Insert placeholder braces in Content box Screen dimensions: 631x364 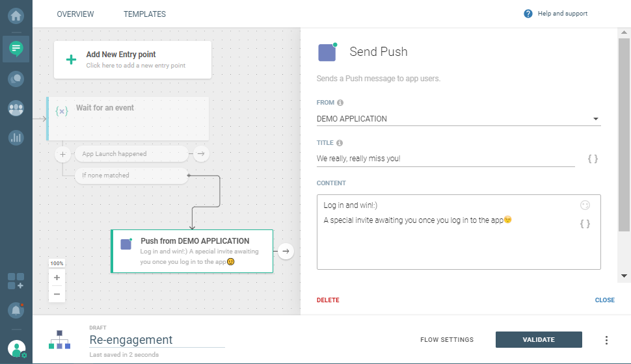click(585, 224)
